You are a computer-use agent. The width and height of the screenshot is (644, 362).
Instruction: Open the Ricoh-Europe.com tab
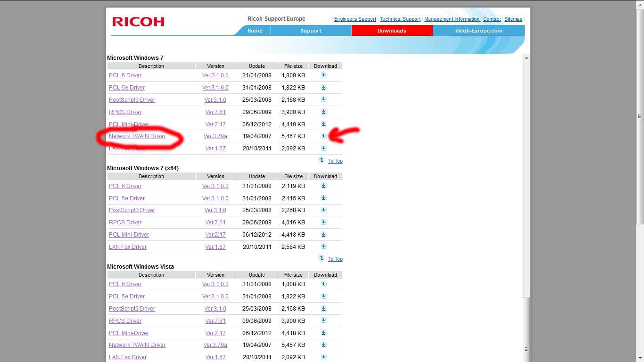pos(479,31)
